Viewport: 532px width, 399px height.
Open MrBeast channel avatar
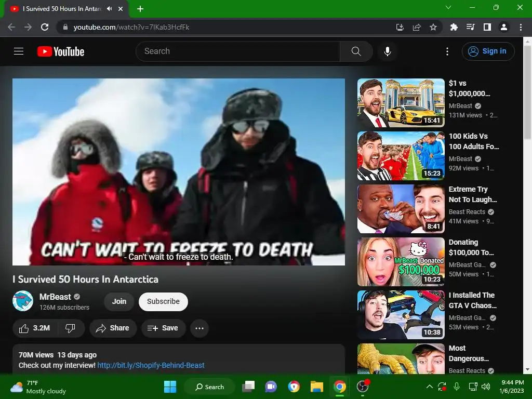pyautogui.click(x=23, y=301)
